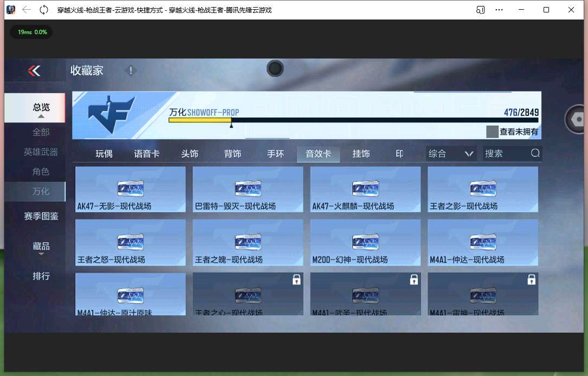Click the 王者之怒-现代战场 label
The height and width of the screenshot is (376, 588).
[x=111, y=260]
